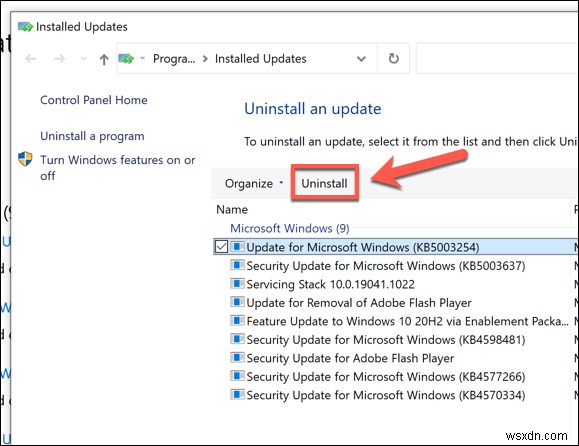
Task: Open the address bar history dropdown
Action: [362, 59]
